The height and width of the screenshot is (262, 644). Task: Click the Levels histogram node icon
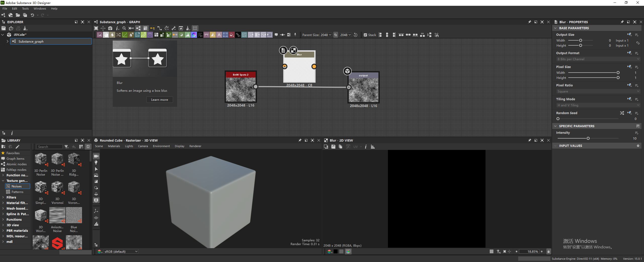coord(188,35)
